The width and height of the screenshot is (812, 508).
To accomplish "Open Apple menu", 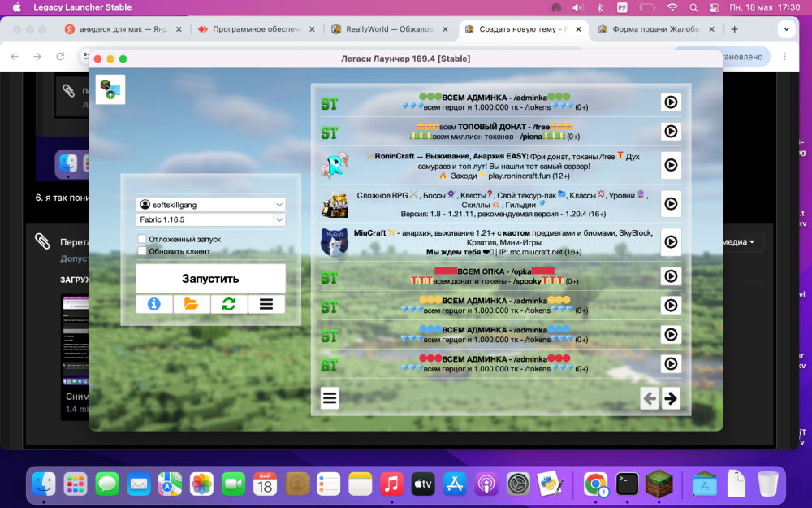I will pos(16,7).
